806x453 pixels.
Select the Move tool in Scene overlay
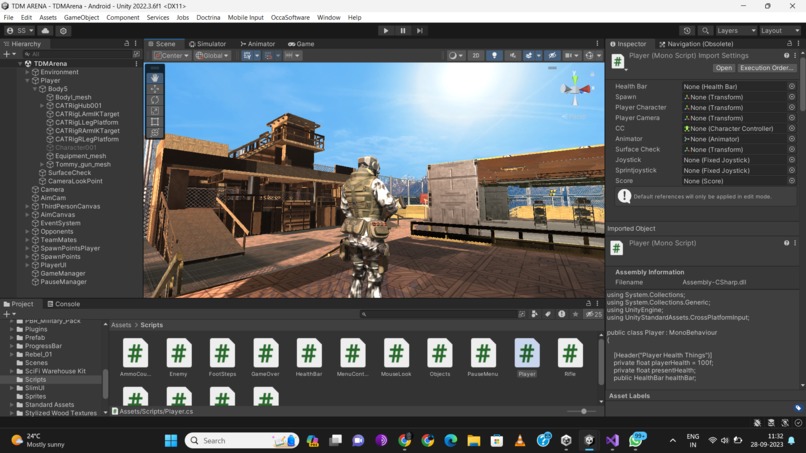point(155,89)
